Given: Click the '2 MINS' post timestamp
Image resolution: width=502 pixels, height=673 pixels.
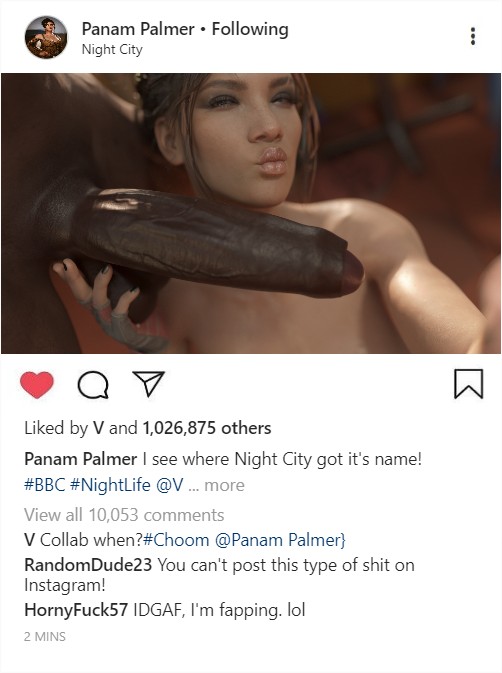Looking at the screenshot, I should (x=45, y=637).
